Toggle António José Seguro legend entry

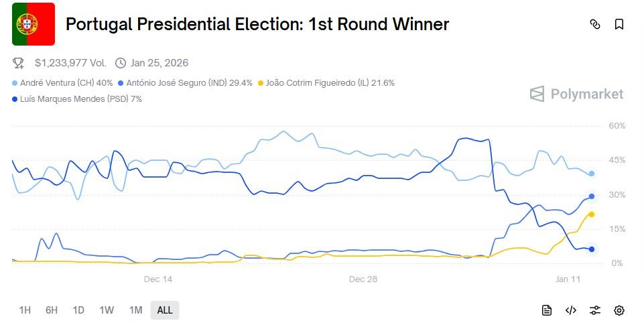(185, 83)
